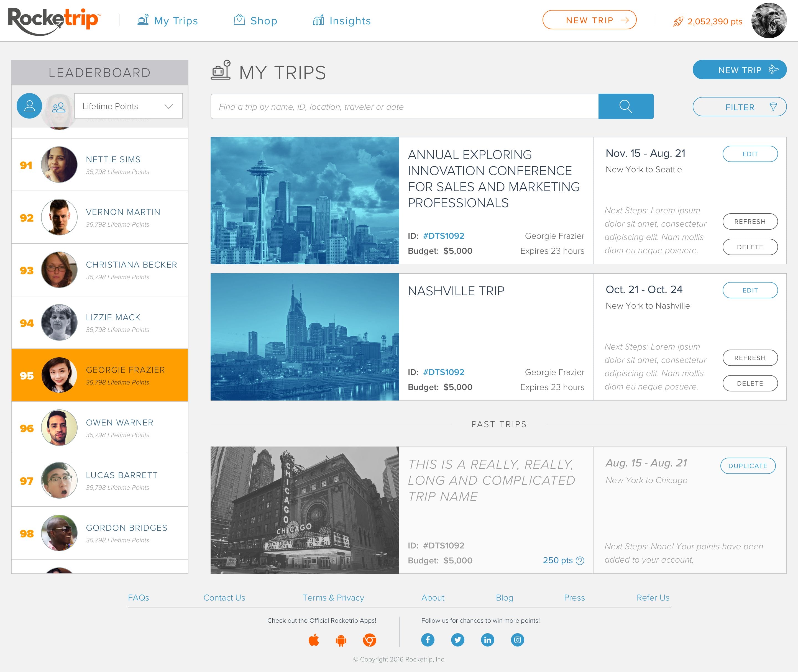Open the Apple app store icon
The height and width of the screenshot is (672, 798).
314,640
